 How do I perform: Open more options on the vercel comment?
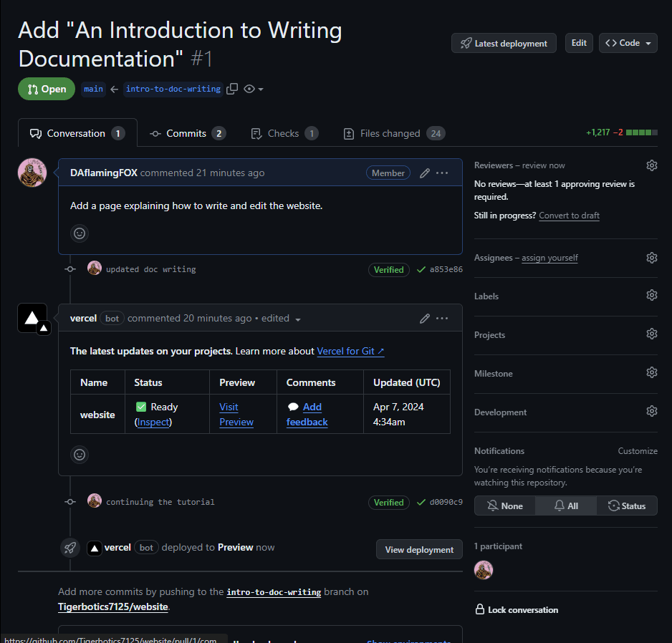442,319
